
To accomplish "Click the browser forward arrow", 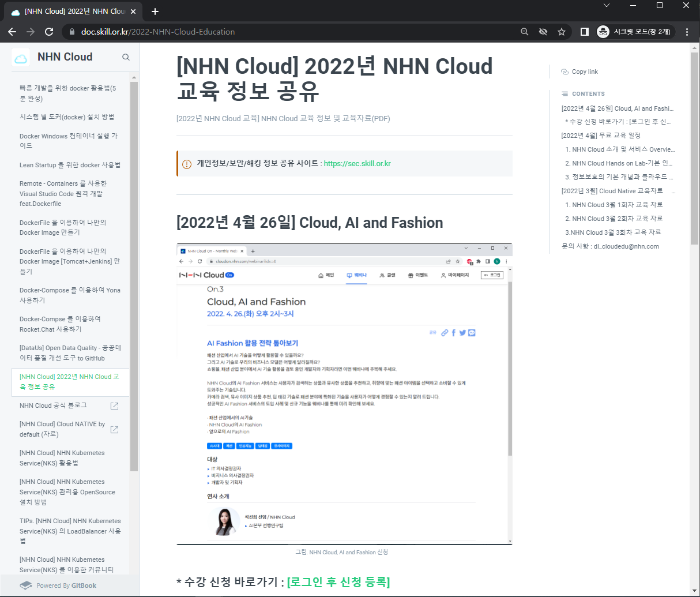I will 31,32.
